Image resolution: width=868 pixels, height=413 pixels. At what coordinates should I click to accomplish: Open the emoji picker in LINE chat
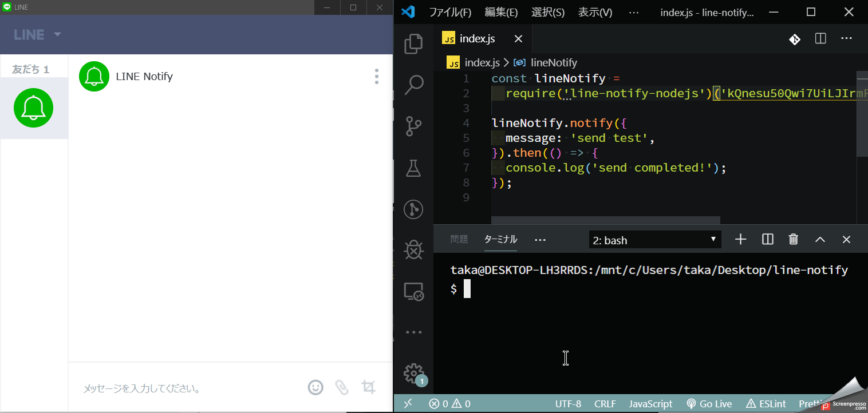[x=315, y=387]
